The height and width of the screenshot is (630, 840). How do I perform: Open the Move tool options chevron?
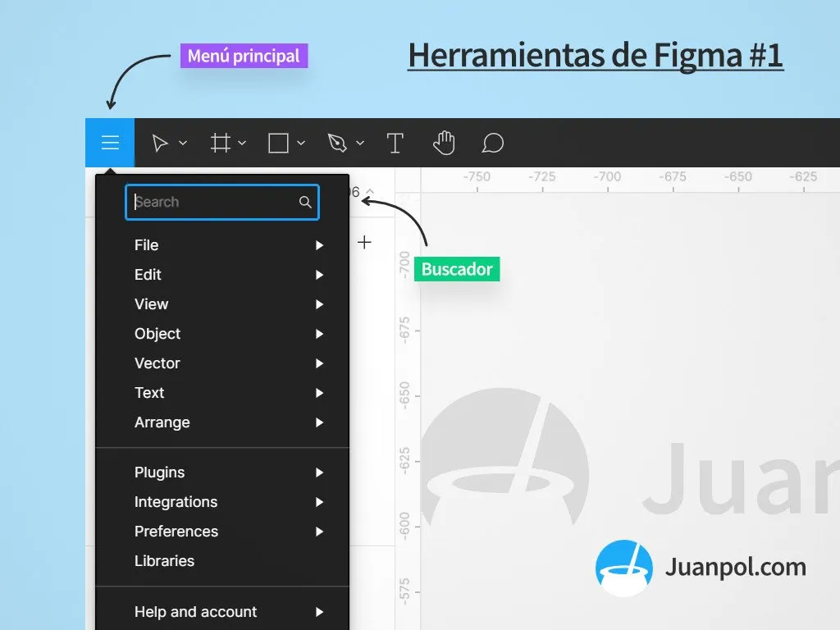[x=183, y=143]
